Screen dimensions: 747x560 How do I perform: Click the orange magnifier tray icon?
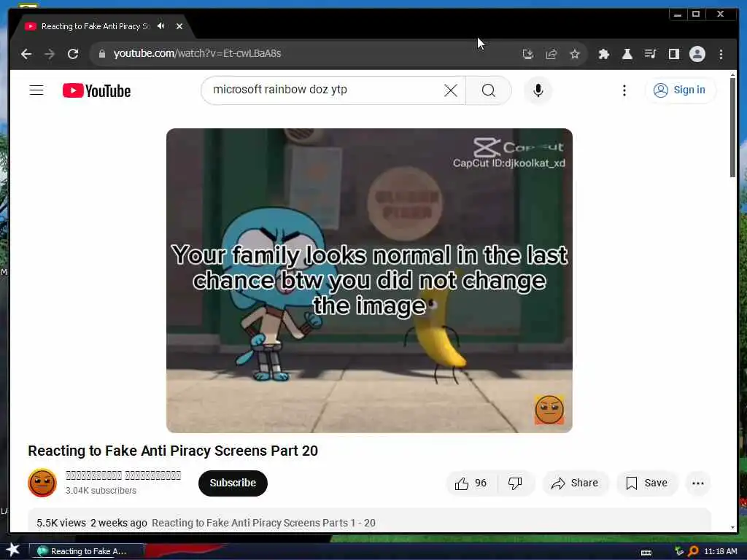click(693, 551)
